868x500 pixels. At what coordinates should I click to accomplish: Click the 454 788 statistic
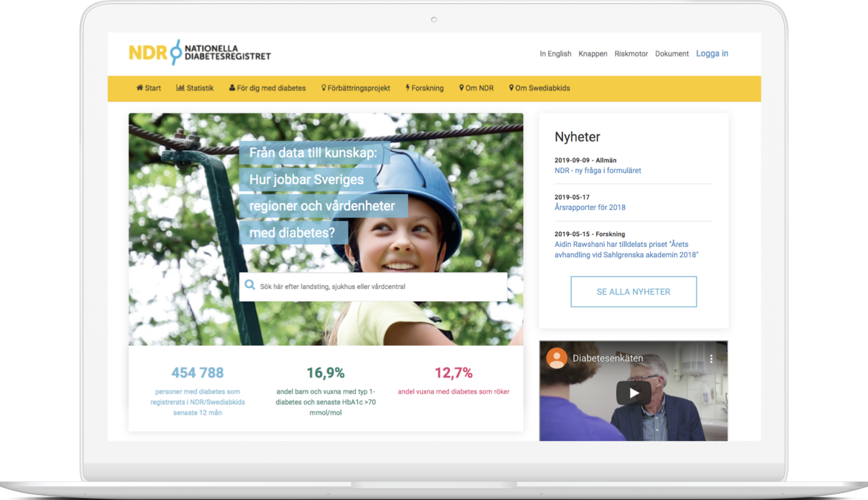click(x=198, y=372)
